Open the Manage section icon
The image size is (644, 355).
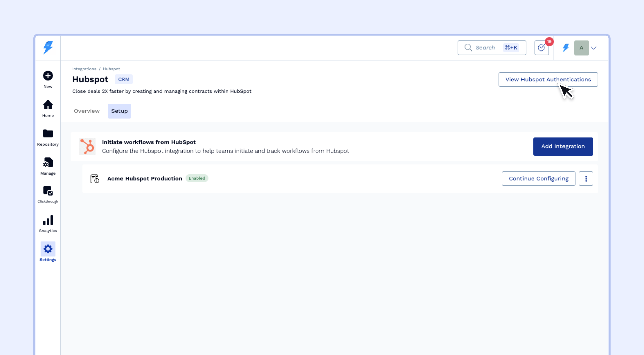tap(48, 163)
